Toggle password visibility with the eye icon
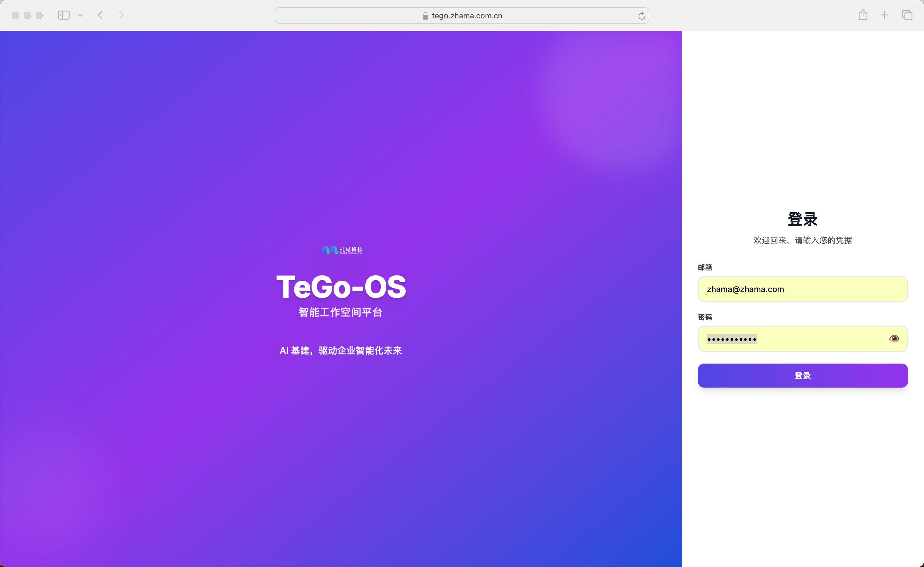924x567 pixels. [x=894, y=339]
